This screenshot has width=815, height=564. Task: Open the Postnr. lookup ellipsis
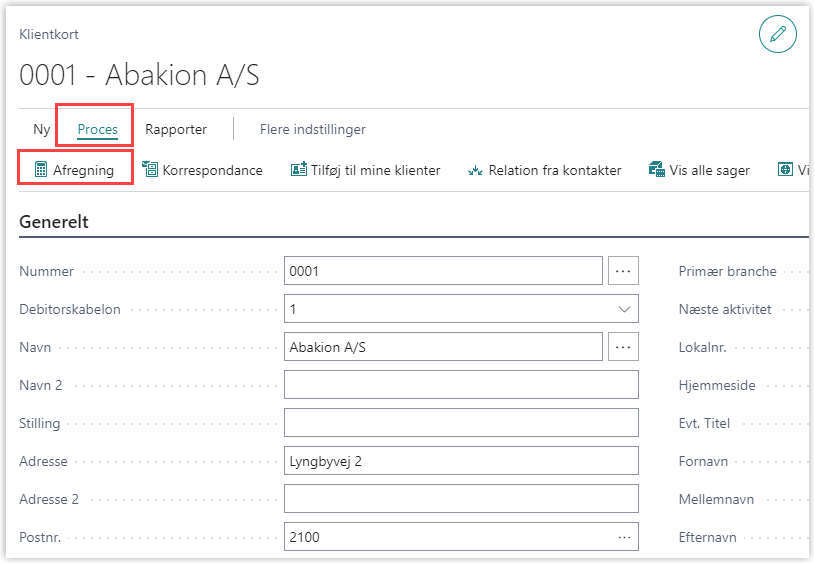coord(625,537)
